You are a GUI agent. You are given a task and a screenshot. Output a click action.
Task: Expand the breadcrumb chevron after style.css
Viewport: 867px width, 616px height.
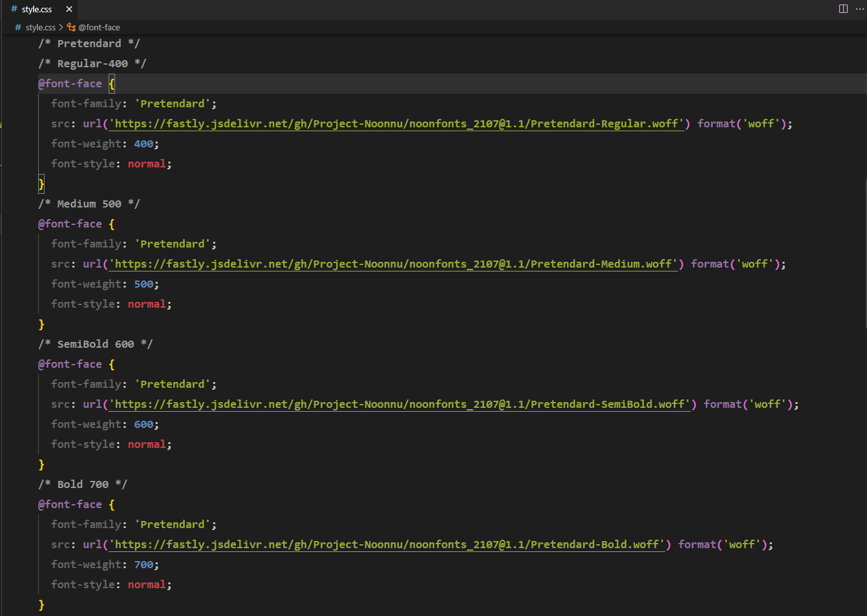(61, 27)
